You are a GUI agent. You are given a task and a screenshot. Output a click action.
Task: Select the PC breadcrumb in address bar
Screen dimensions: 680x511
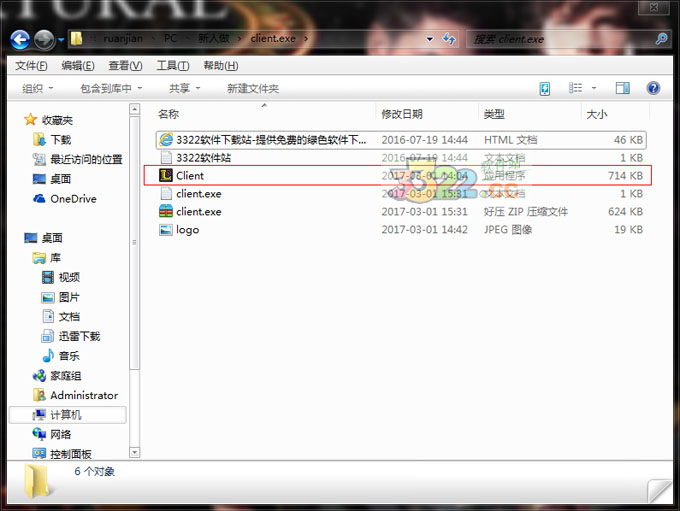pyautogui.click(x=170, y=39)
